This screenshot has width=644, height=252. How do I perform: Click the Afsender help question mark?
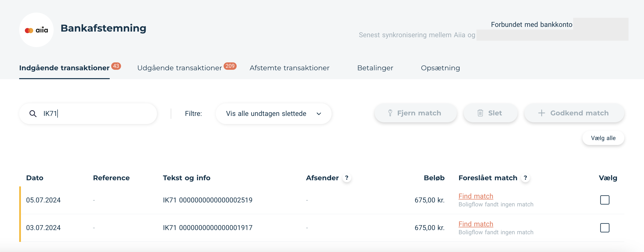click(x=347, y=178)
